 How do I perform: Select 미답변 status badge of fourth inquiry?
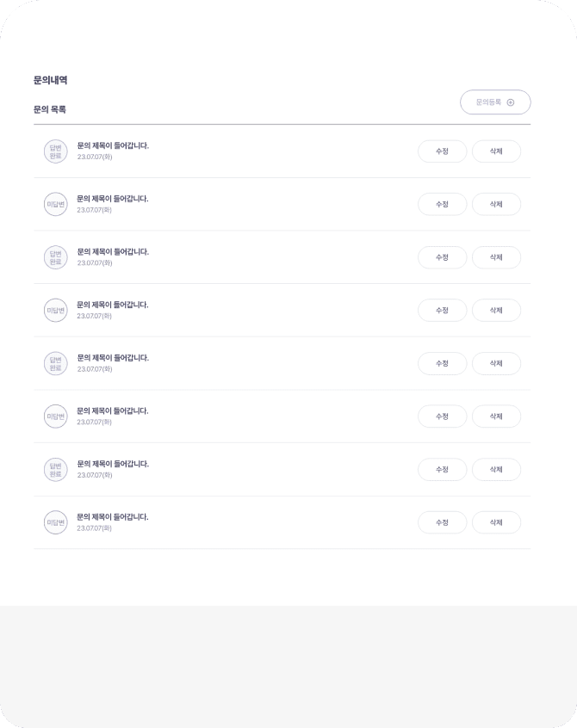click(x=55, y=310)
